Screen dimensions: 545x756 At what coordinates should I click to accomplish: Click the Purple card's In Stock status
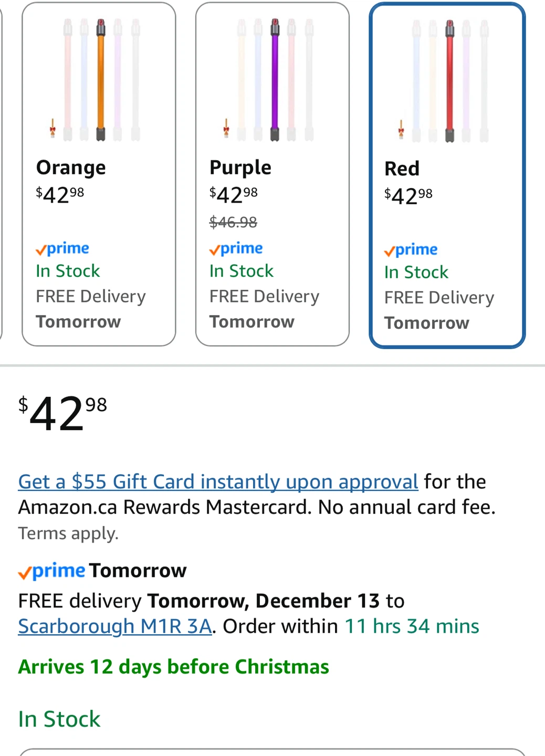tap(242, 271)
